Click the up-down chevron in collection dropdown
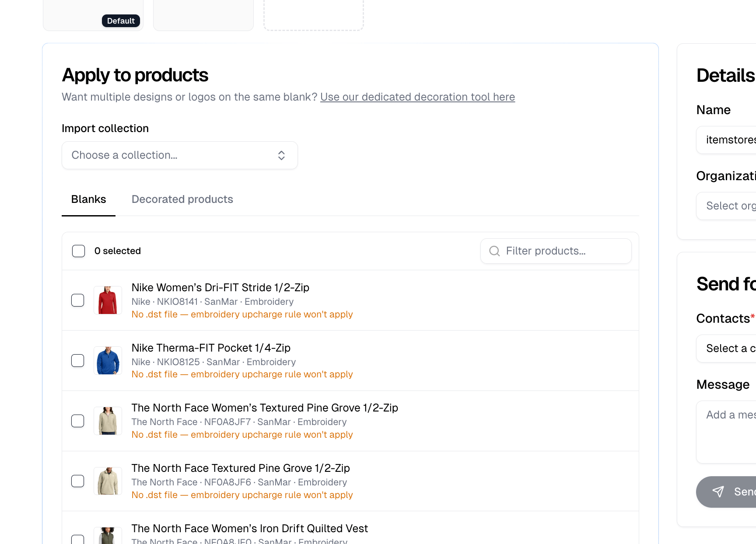This screenshot has height=544, width=756. coord(281,155)
